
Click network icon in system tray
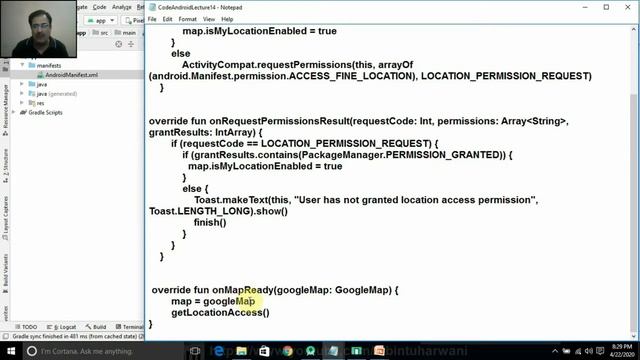click(578, 351)
